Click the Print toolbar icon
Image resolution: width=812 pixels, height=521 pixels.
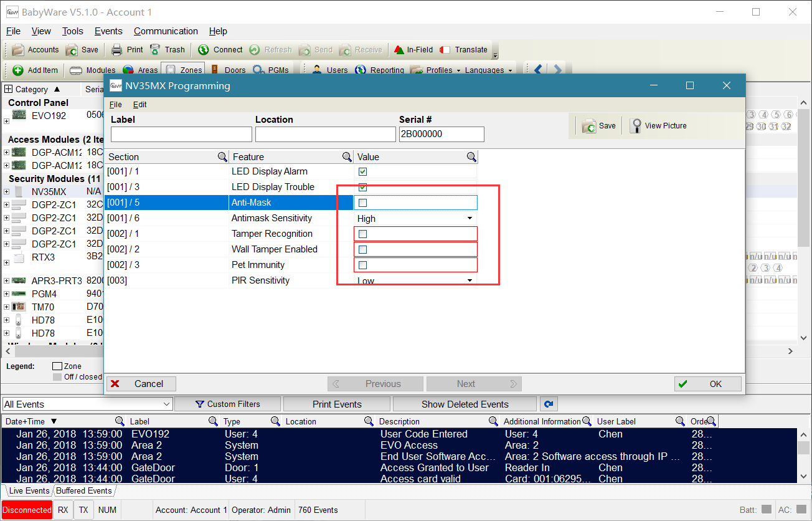coord(127,50)
